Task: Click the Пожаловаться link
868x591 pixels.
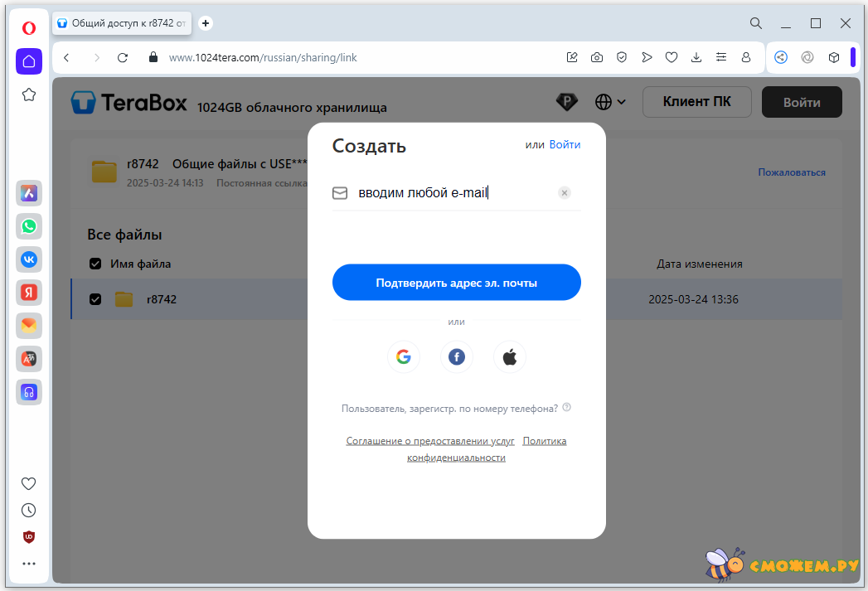Action: tap(792, 172)
